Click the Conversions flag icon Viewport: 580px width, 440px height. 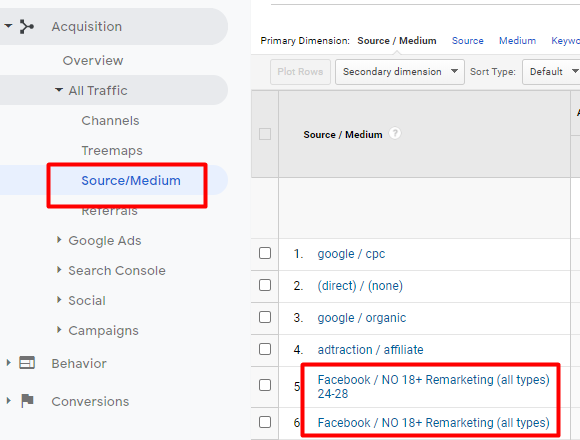(x=27, y=401)
